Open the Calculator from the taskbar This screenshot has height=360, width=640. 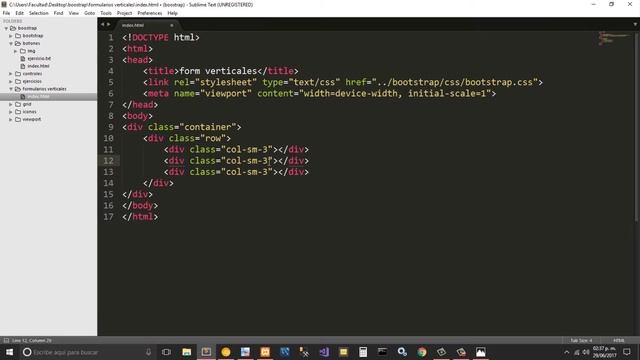coord(363,352)
